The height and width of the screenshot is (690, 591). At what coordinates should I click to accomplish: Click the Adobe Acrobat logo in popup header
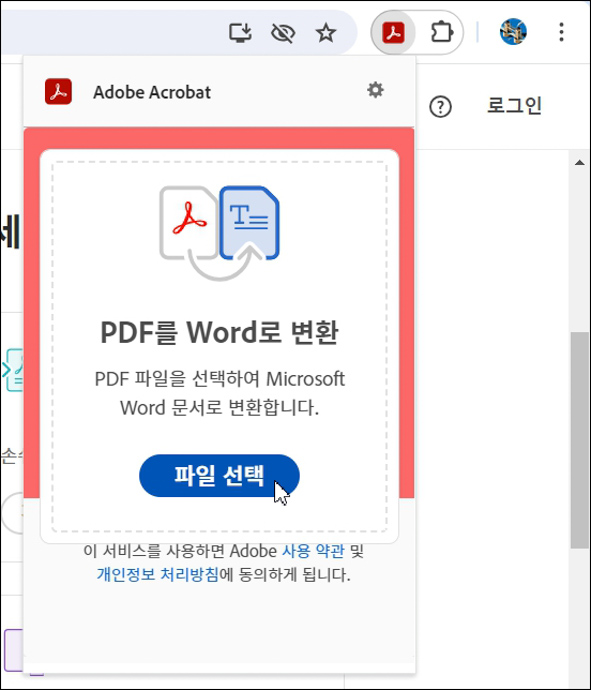58,92
